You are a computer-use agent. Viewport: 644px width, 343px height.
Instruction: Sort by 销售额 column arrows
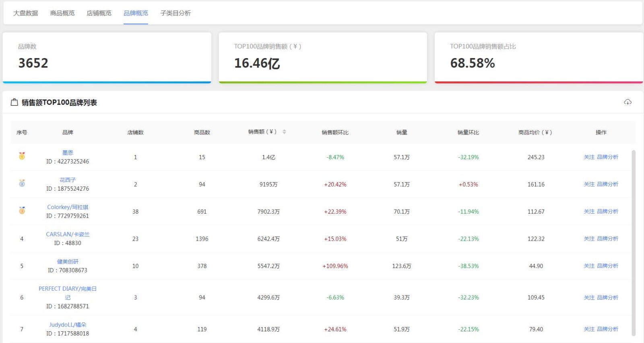284,132
